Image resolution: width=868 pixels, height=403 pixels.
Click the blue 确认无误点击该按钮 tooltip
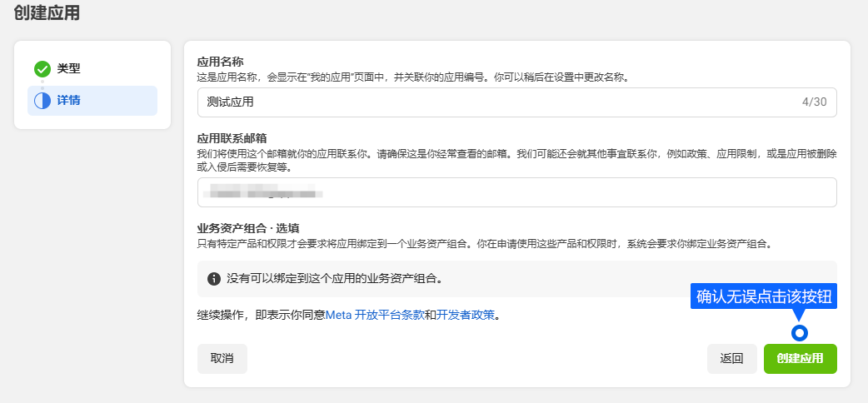coord(763,296)
